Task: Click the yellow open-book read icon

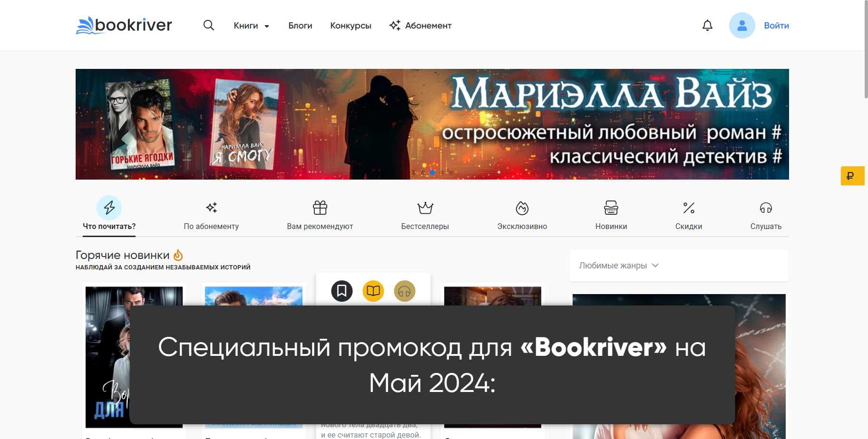Action: point(373,291)
